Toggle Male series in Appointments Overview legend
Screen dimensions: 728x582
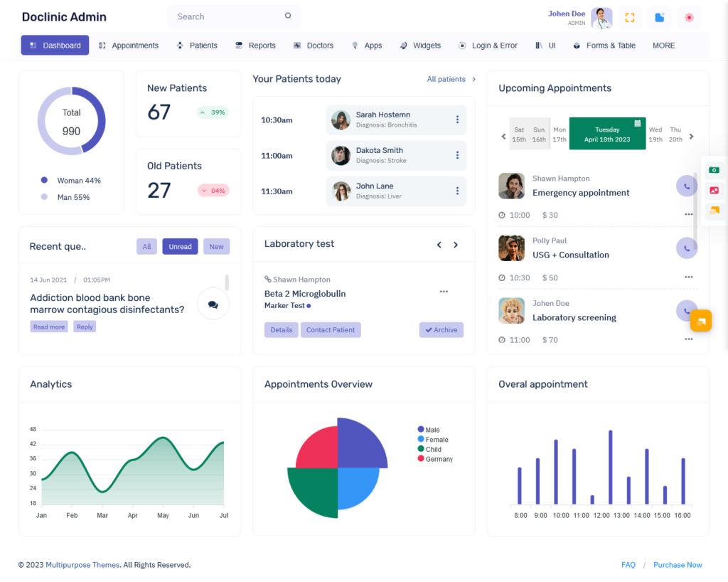429,430
